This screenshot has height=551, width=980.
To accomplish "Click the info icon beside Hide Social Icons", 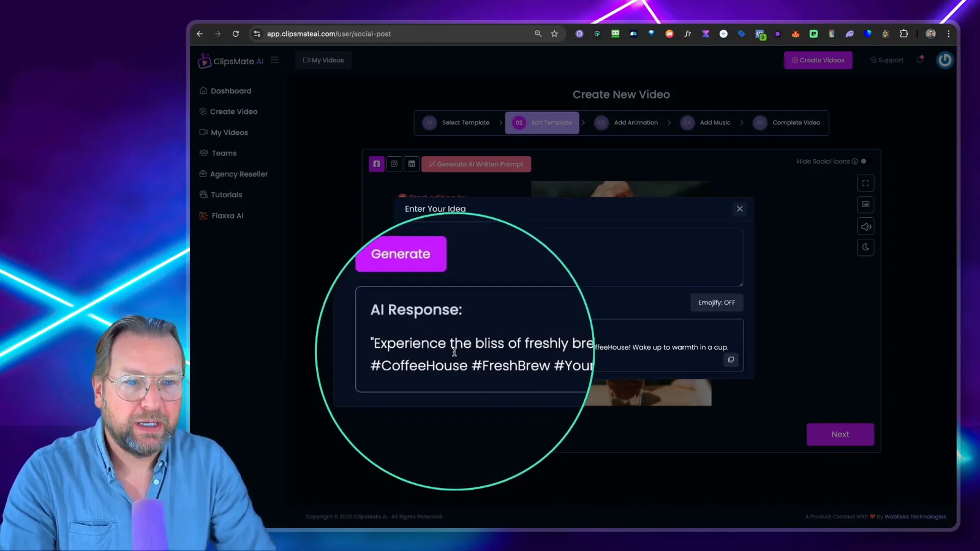I will coord(855,162).
